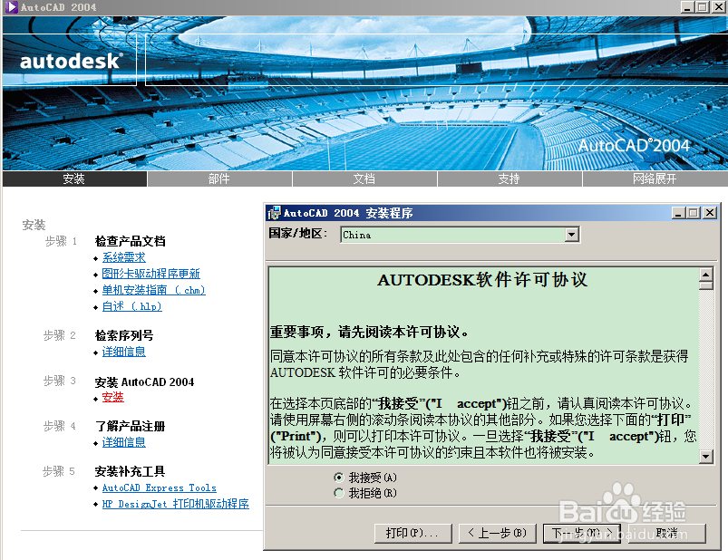The width and height of the screenshot is (728, 560).
Task: Open the 安装 tab
Action: (74, 179)
